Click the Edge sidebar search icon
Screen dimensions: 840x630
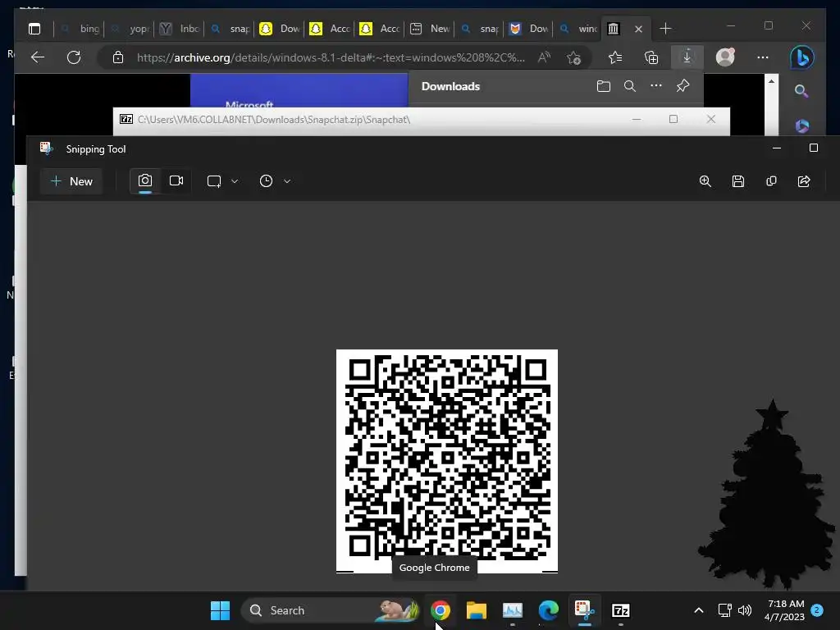(801, 91)
